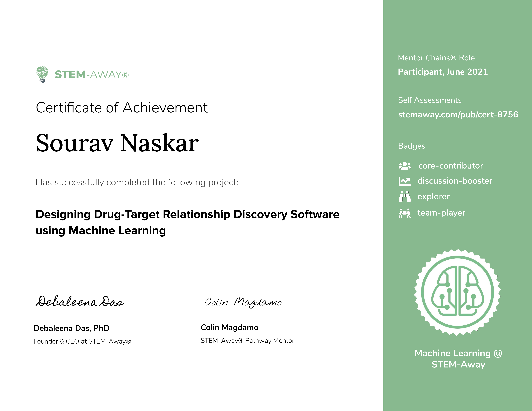The width and height of the screenshot is (532, 411).
Task: Click the team-player carrying icon
Action: pyautogui.click(x=404, y=213)
